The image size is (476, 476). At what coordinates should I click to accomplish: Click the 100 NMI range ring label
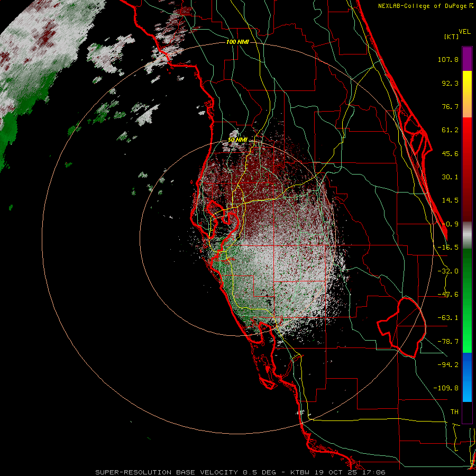[x=237, y=42]
